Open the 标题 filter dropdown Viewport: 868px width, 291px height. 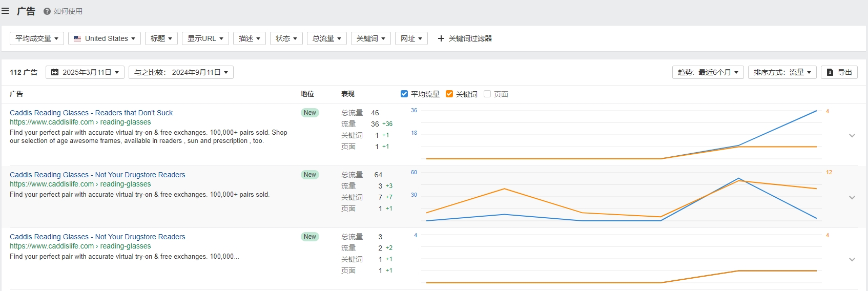click(x=161, y=38)
